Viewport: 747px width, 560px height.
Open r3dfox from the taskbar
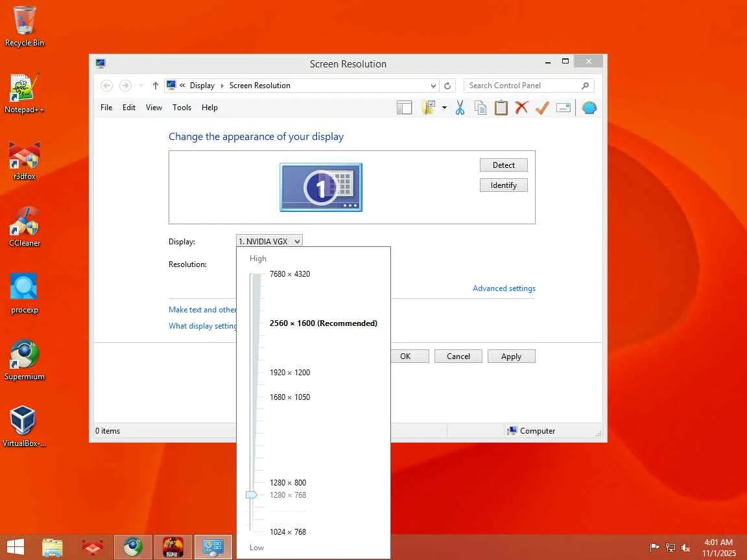[93, 547]
